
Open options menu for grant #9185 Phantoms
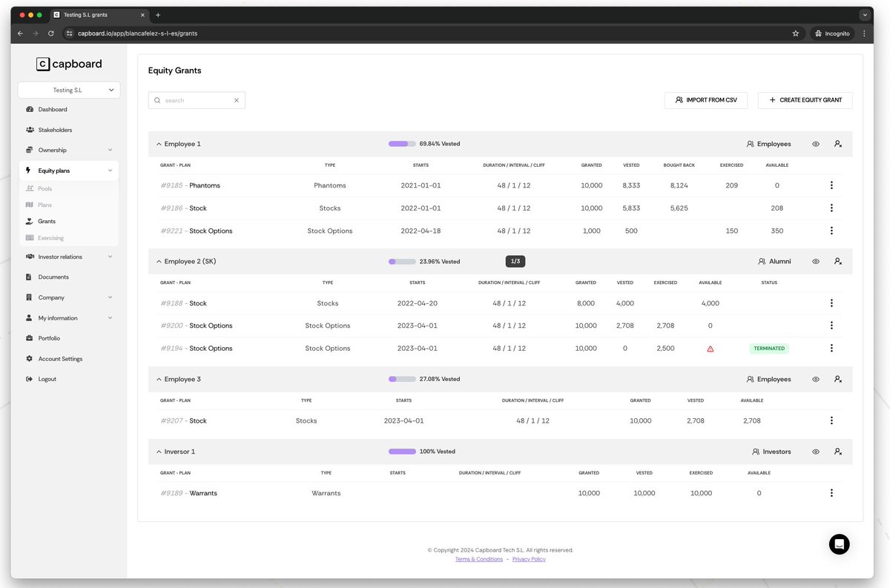click(x=831, y=185)
